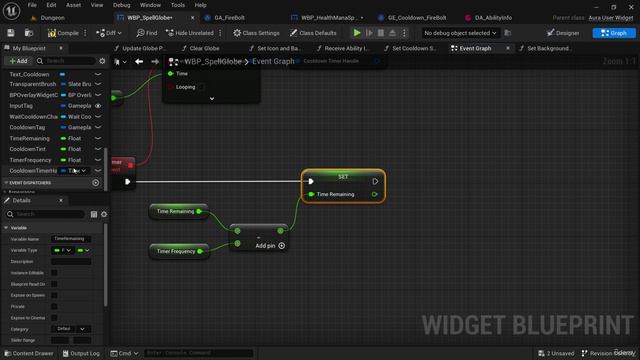Screen dimensions: 640x360
Task: Open Class Settings
Action: (x=256, y=33)
